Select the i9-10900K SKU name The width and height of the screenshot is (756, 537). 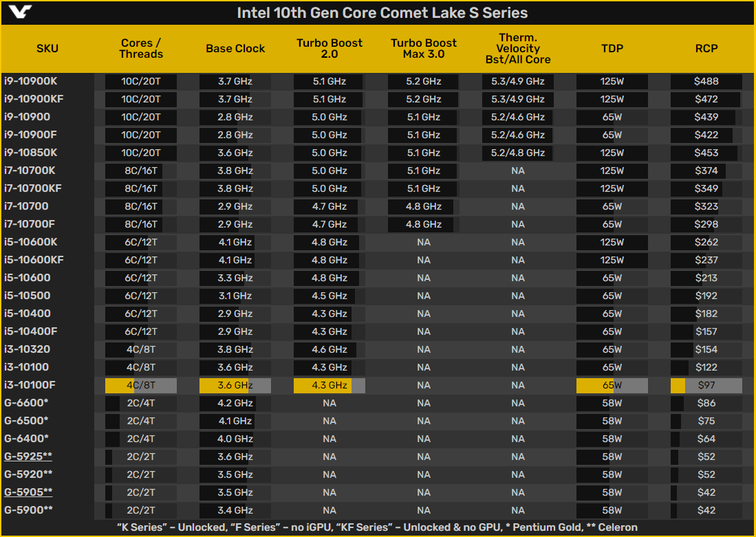[x=30, y=81]
